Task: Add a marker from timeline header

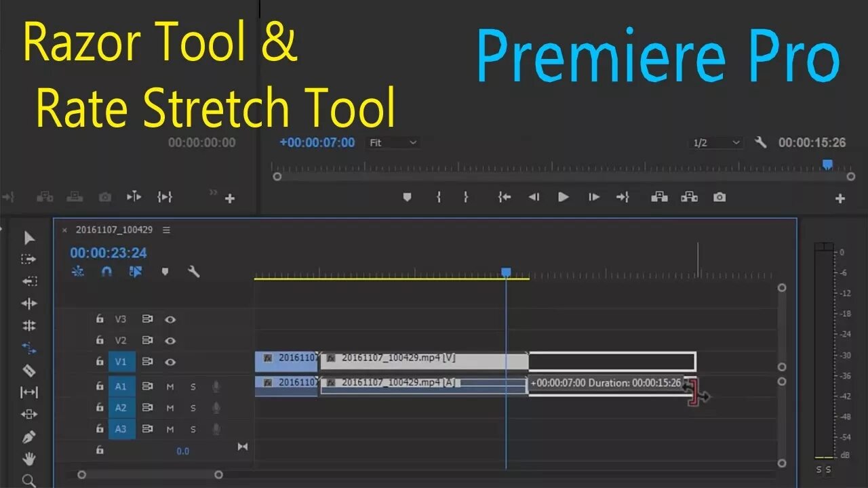Action: click(x=165, y=272)
